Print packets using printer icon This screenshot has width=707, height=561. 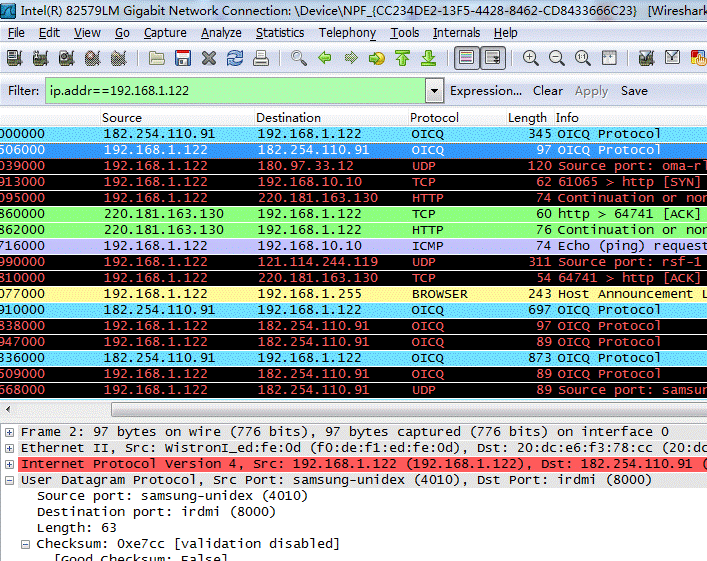[261, 58]
